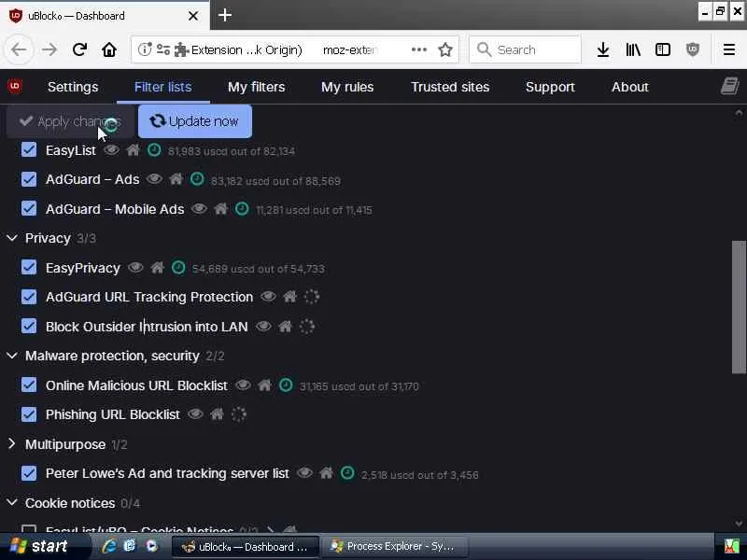Open EasyList home page icon
This screenshot has width=747, height=560.
133,150
